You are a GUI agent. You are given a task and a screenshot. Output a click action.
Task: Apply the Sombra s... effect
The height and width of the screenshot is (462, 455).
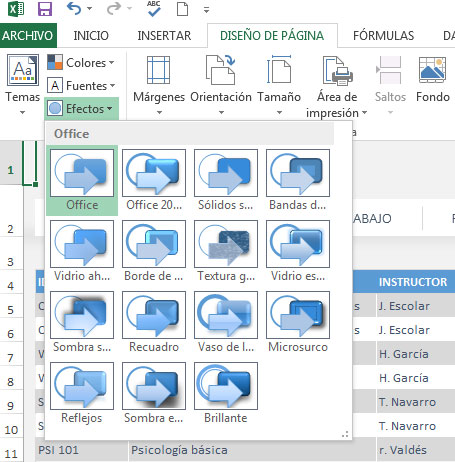point(82,322)
